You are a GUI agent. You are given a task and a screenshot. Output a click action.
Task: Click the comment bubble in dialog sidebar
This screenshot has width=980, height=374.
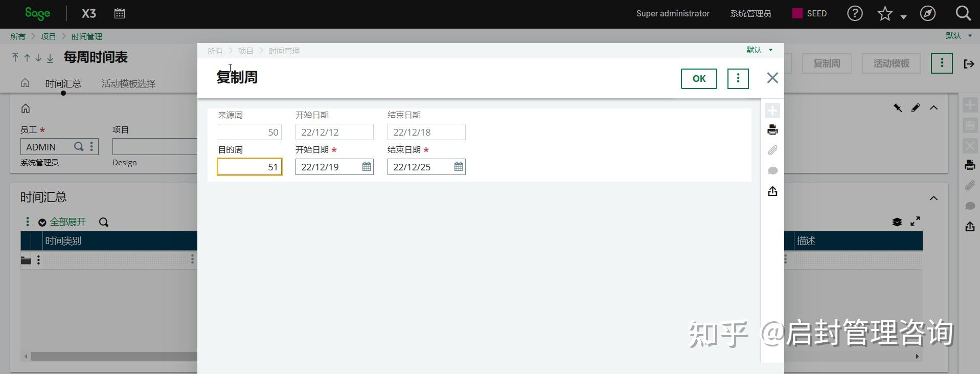pyautogui.click(x=772, y=170)
